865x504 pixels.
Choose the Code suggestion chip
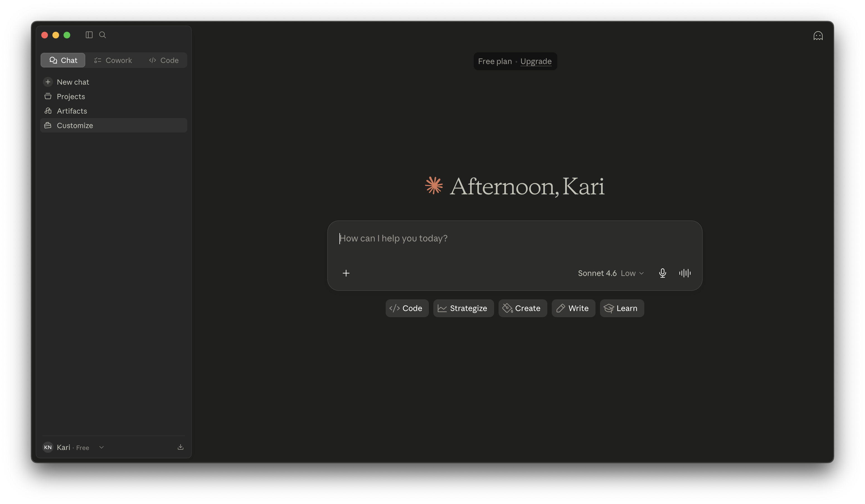pos(407,308)
